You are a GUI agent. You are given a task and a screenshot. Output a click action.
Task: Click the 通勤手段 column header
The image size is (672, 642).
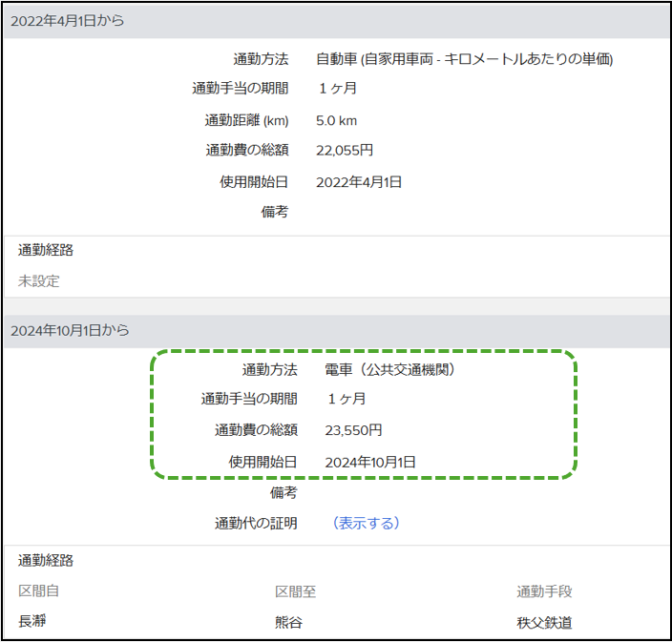coord(544,591)
